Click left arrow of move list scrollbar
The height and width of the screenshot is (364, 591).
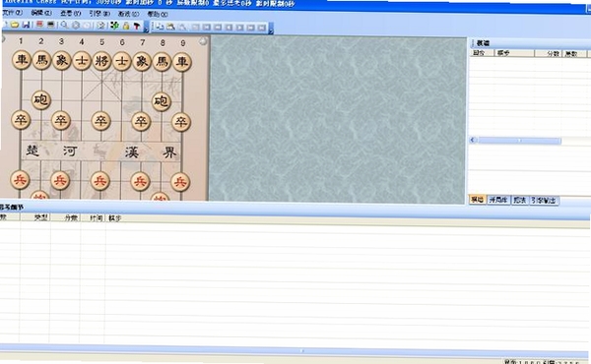click(473, 140)
